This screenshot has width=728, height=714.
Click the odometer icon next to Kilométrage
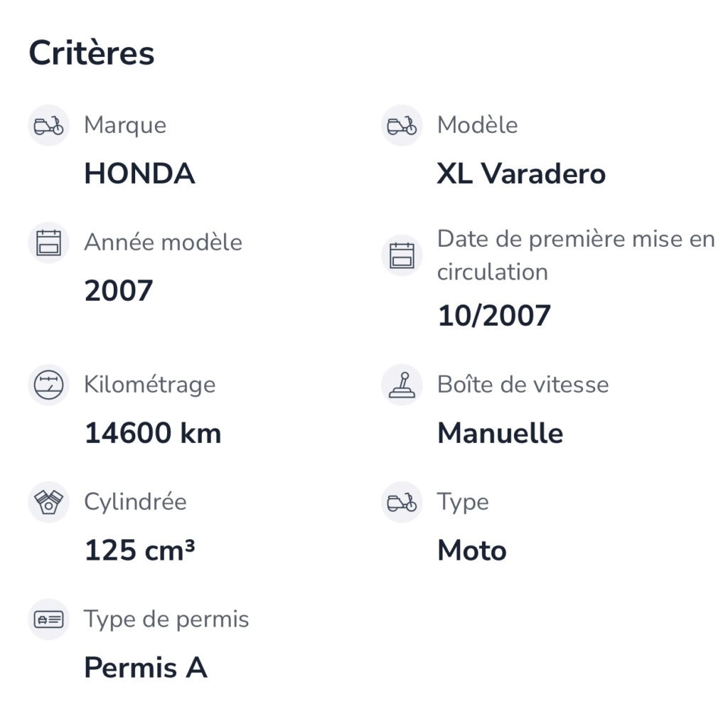pyautogui.click(x=49, y=385)
